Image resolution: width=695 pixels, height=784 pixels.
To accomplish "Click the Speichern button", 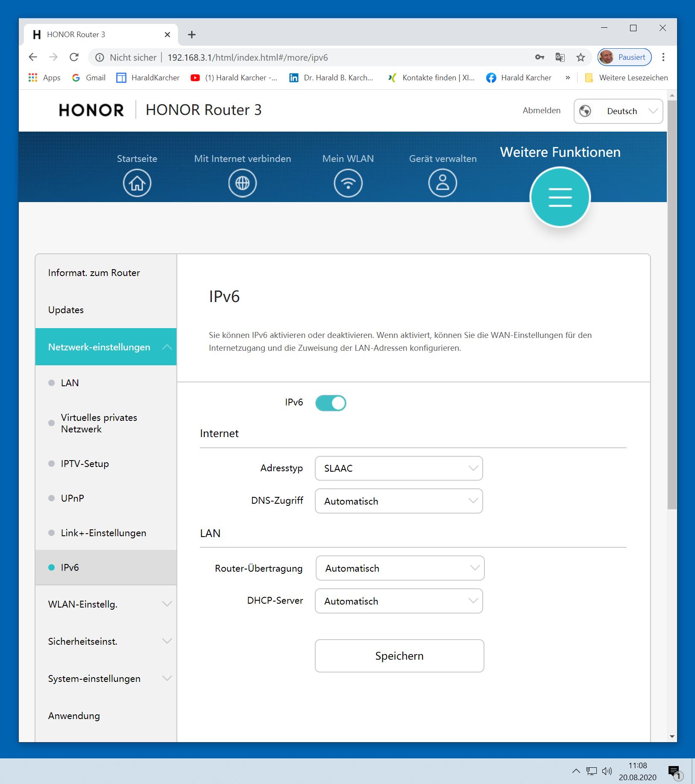I will coord(399,656).
